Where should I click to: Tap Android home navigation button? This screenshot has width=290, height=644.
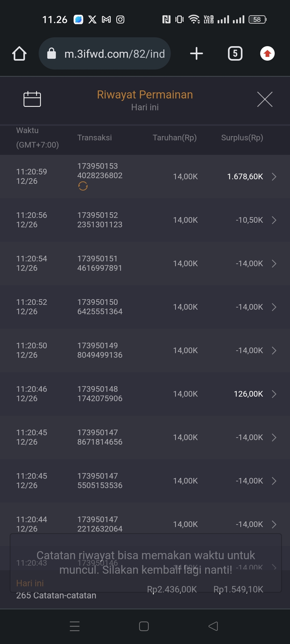[144, 626]
